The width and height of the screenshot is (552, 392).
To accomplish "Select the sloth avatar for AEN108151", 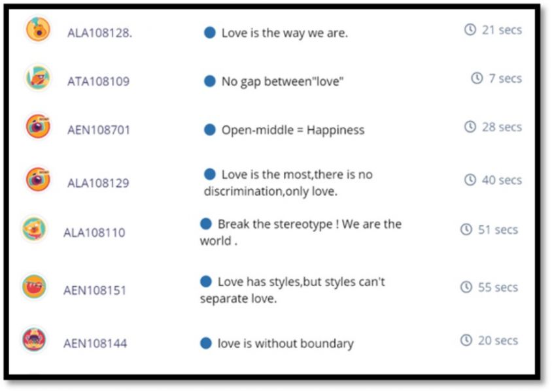I will [x=34, y=286].
